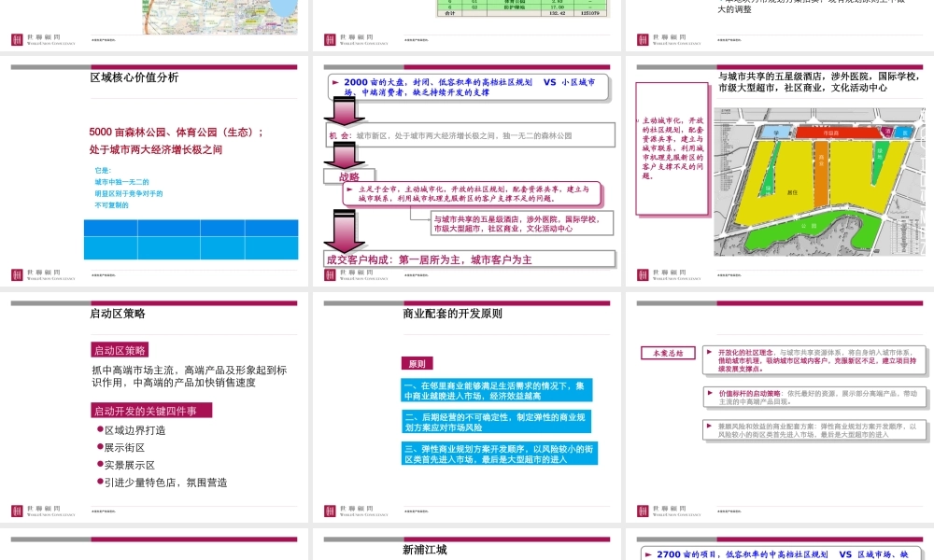Select the 展示街区 bullet item
Image resolution: width=934 pixels, height=560 pixels.
(x=120, y=447)
